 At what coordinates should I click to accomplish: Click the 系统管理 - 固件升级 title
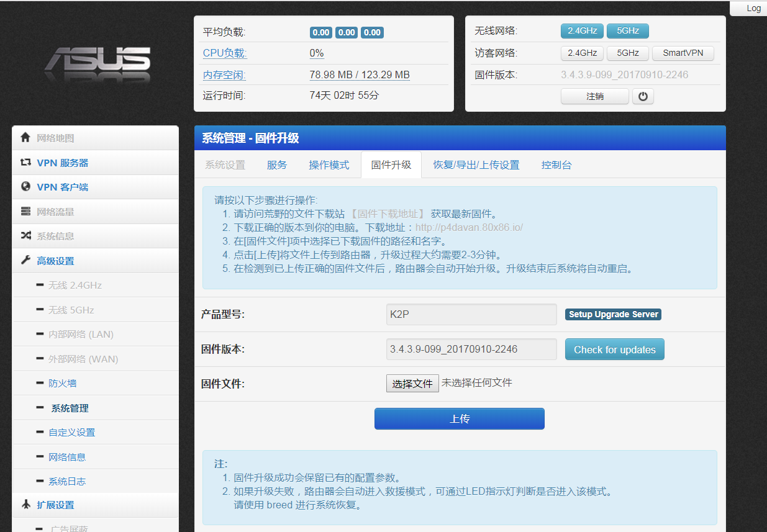click(x=250, y=138)
